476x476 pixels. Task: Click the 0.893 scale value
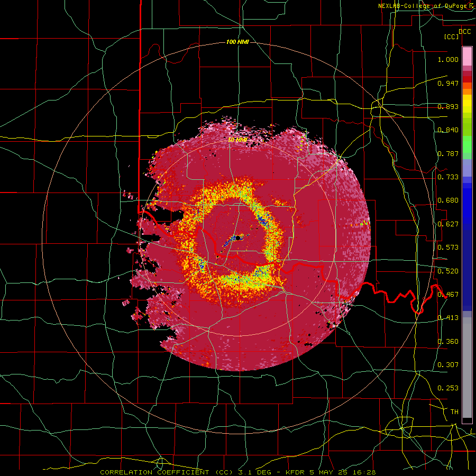[448, 106]
